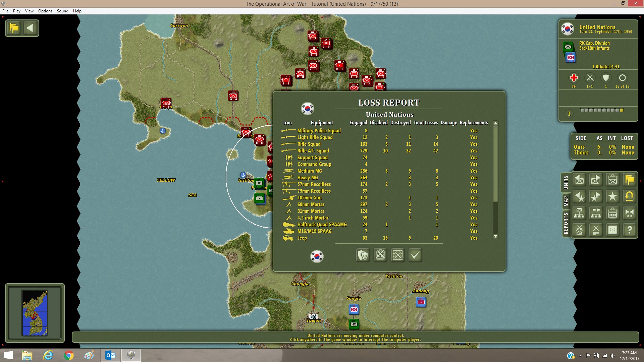Click the South Korean flag atop Loss Report
Viewport: 644px width, 362px height.
pos(307,108)
